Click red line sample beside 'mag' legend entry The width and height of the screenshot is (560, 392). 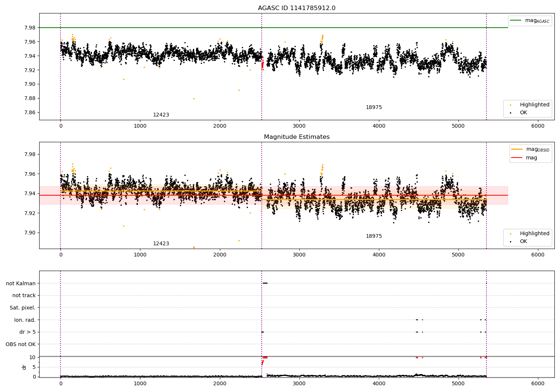(517, 158)
